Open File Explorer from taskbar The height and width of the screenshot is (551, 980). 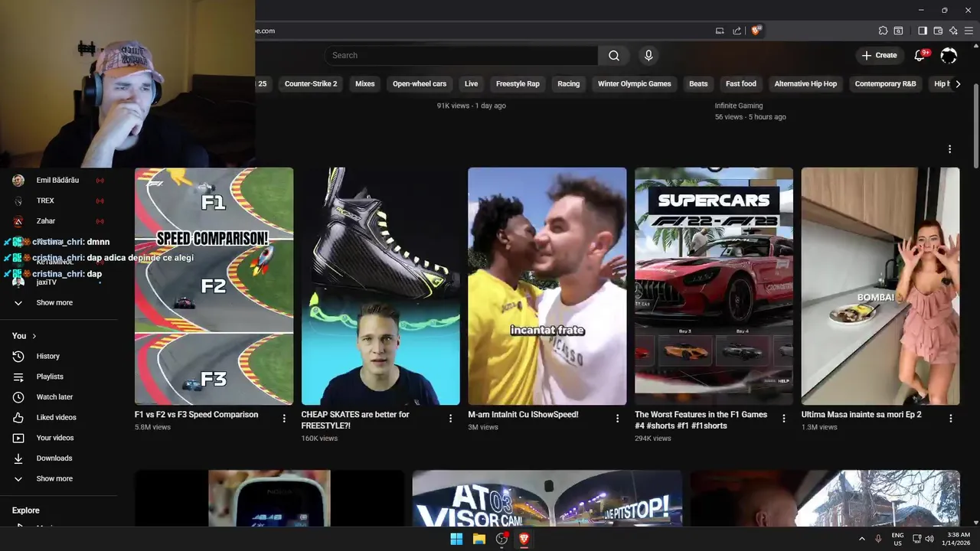[x=479, y=539]
